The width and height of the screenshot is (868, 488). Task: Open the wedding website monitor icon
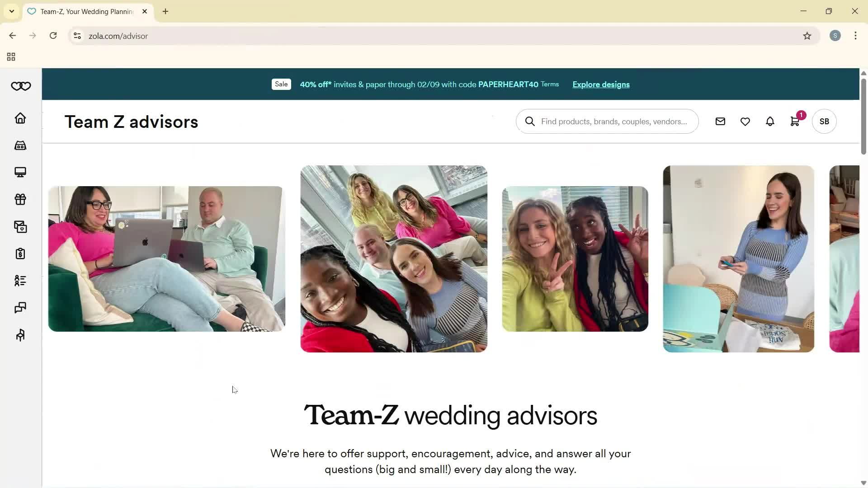point(20,172)
